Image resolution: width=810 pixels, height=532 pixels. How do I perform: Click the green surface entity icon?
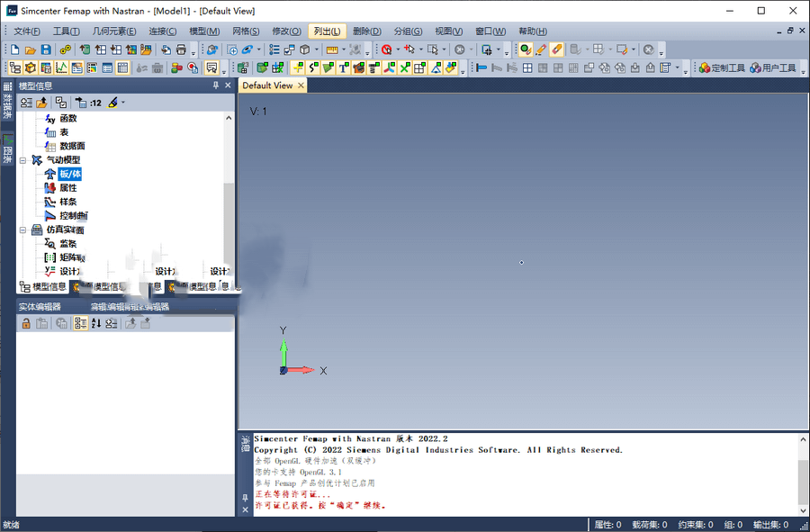[328, 68]
